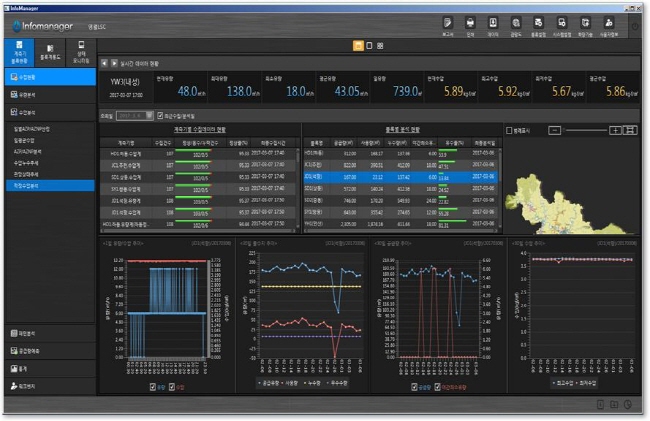Expand the 수압분석 sidebar menu

(50, 112)
